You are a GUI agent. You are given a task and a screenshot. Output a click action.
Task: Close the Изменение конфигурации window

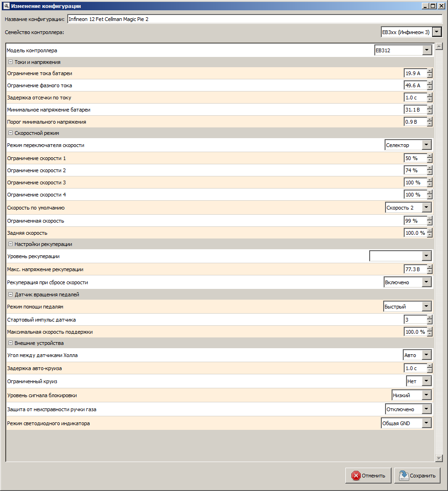(441, 6)
